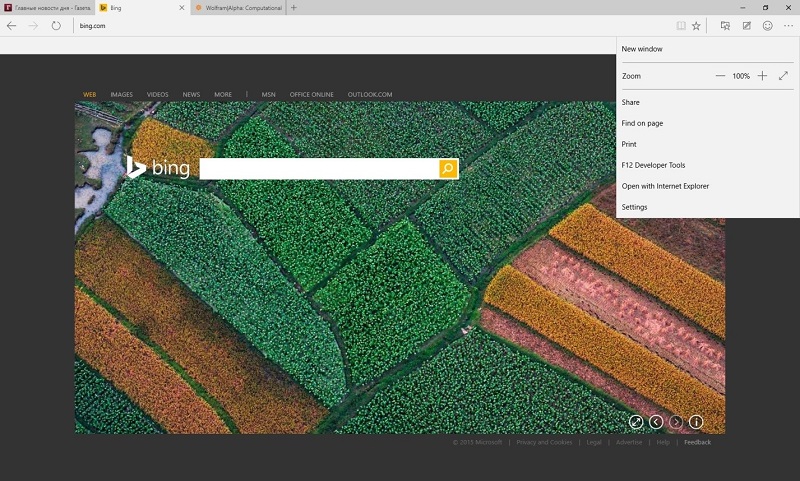Screen dimensions: 800x481
Task: Refresh the page with the reload icon
Action: tap(56, 26)
